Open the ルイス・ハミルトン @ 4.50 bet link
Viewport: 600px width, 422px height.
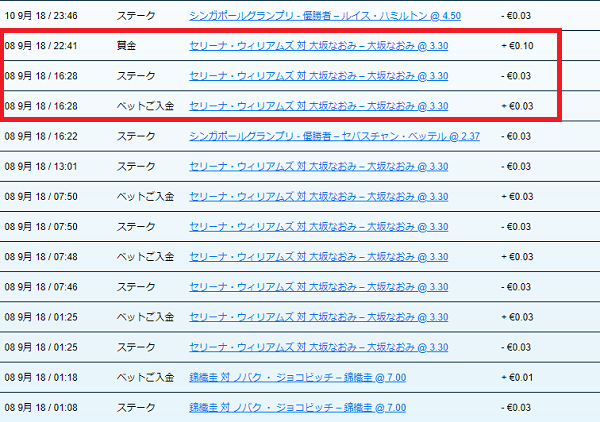coord(325,16)
